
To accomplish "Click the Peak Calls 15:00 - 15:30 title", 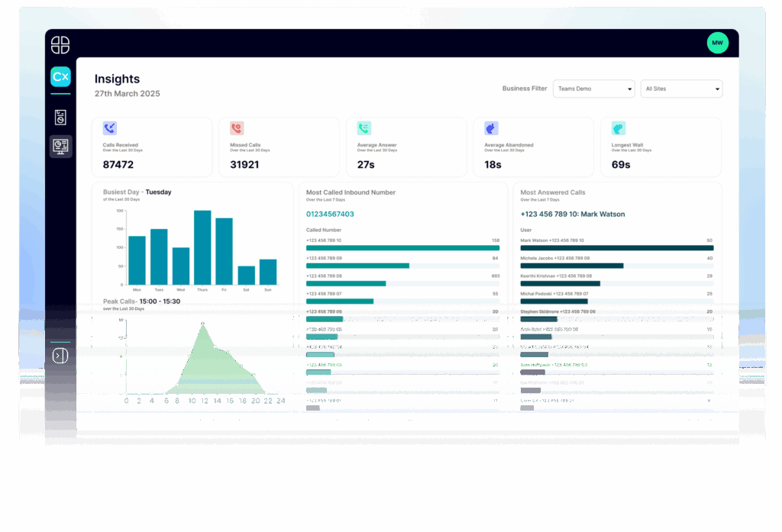I will point(141,301).
